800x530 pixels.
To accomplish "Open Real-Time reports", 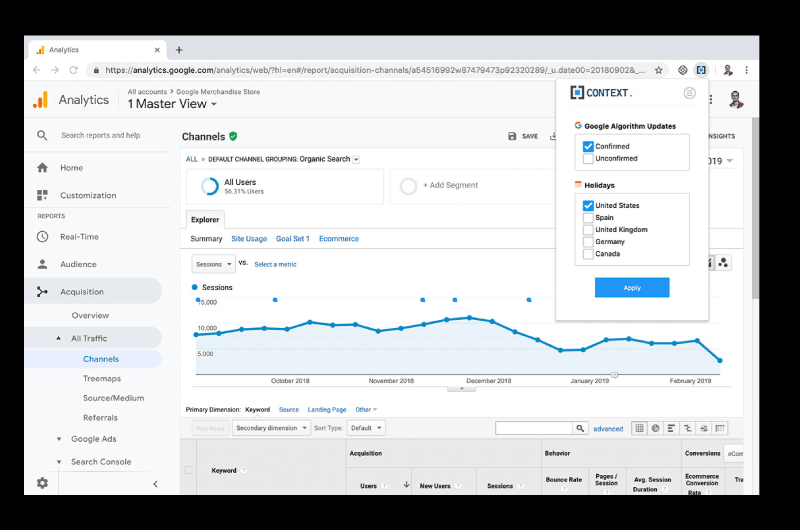I will 79,237.
